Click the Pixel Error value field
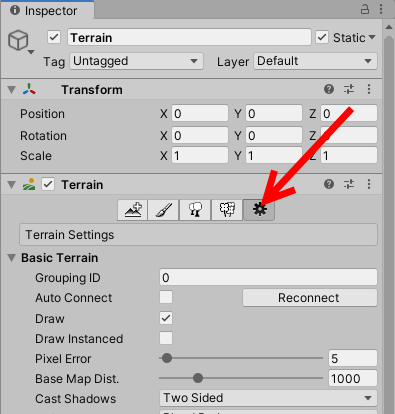 click(x=353, y=358)
